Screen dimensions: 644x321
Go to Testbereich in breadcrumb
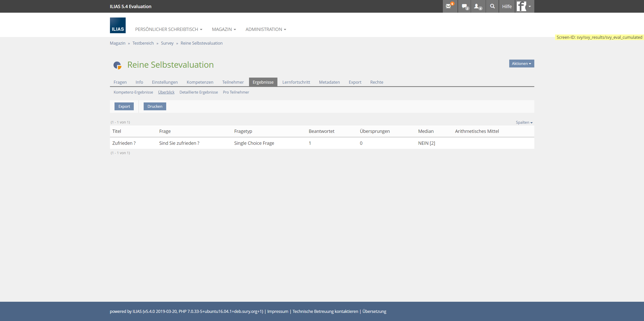click(x=143, y=43)
